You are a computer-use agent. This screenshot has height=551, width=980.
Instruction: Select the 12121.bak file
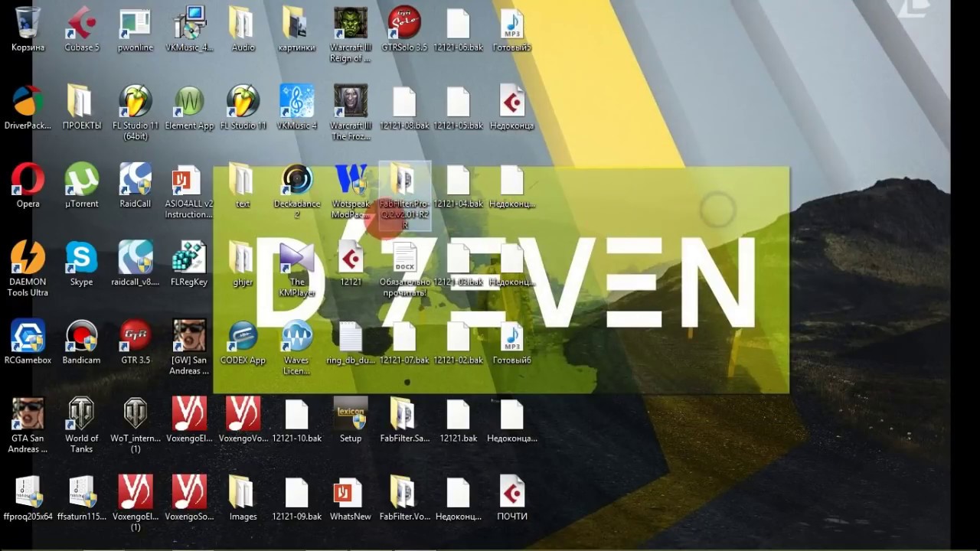(458, 419)
